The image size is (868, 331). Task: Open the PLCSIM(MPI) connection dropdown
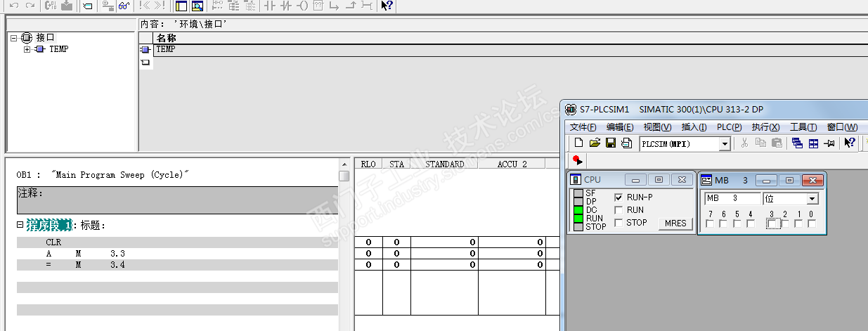725,144
